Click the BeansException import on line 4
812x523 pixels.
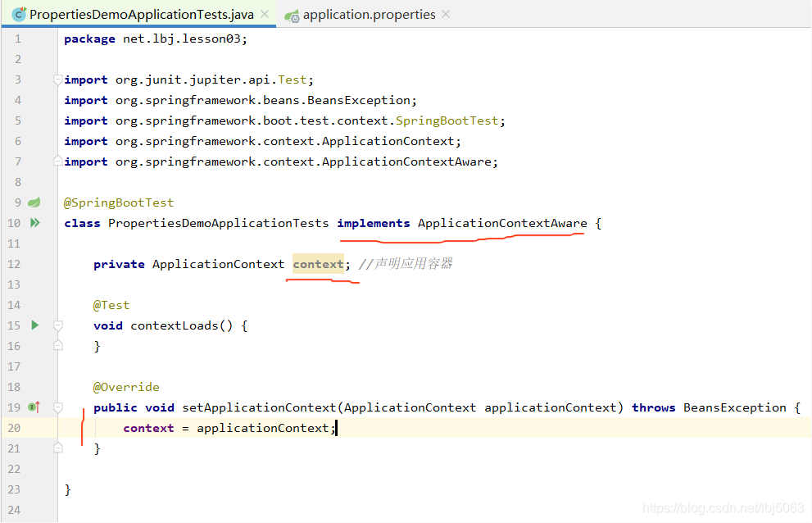coord(240,100)
